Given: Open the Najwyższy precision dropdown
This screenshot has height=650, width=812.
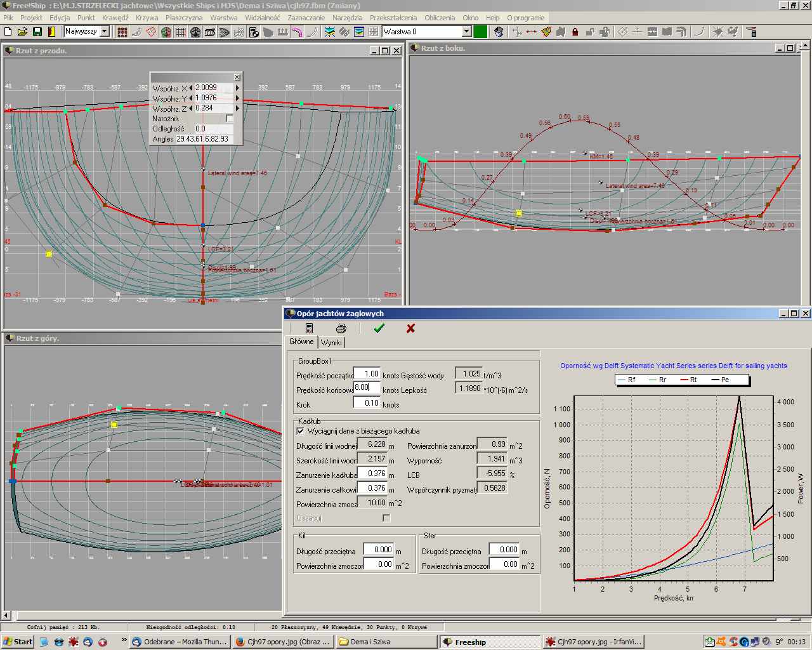Looking at the screenshot, I should coord(105,32).
